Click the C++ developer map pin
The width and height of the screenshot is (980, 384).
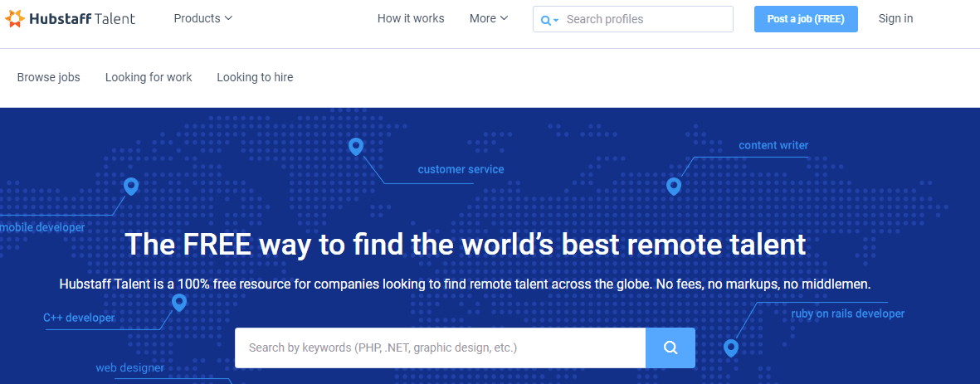179,303
